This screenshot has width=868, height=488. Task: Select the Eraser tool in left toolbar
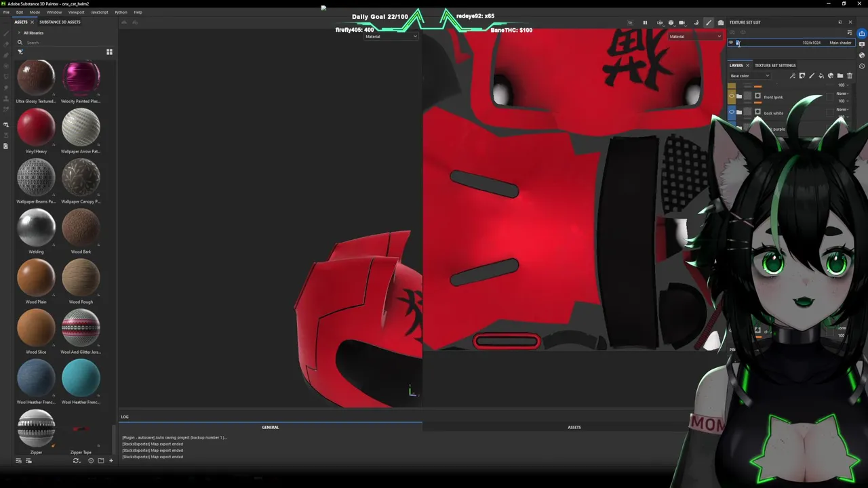pos(6,44)
